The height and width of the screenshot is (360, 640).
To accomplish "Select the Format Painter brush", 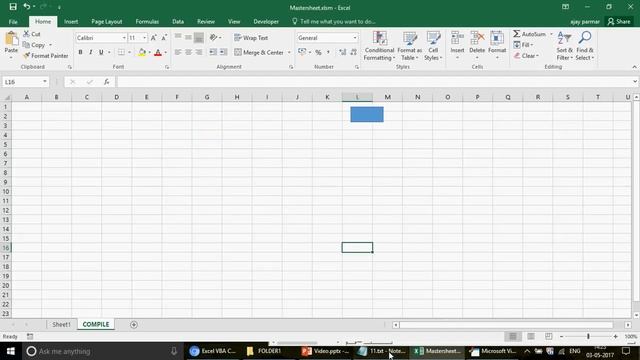I will [x=46, y=56].
